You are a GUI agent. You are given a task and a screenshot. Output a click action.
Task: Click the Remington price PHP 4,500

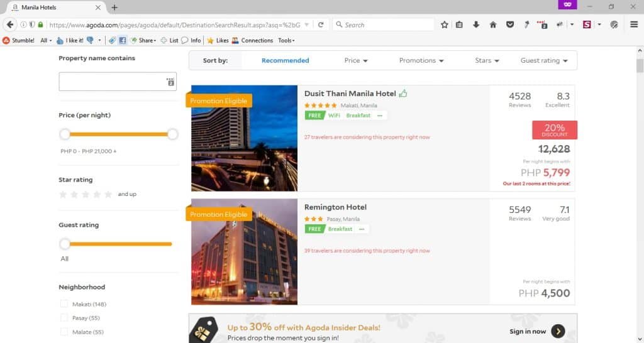pyautogui.click(x=544, y=293)
